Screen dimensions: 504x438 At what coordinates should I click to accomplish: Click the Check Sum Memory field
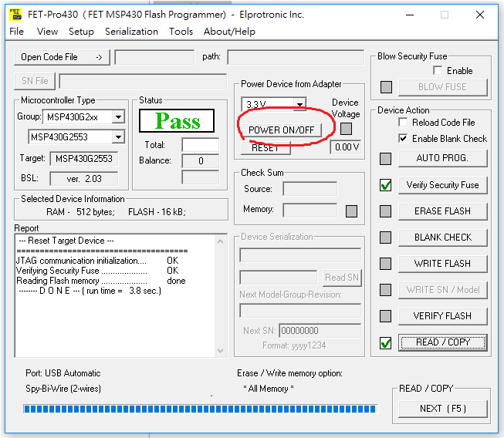[310, 211]
